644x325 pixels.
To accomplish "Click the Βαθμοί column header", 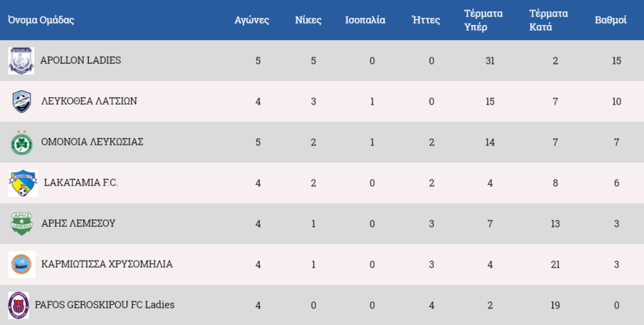I will tap(611, 20).
